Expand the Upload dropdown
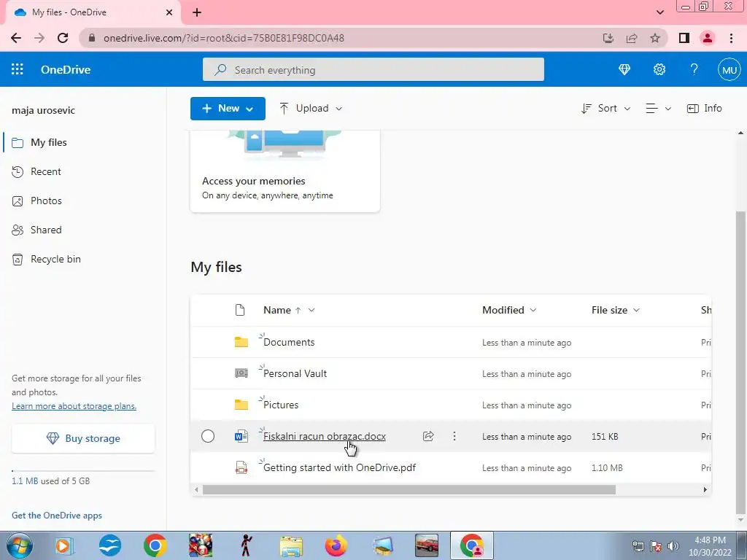 click(311, 109)
